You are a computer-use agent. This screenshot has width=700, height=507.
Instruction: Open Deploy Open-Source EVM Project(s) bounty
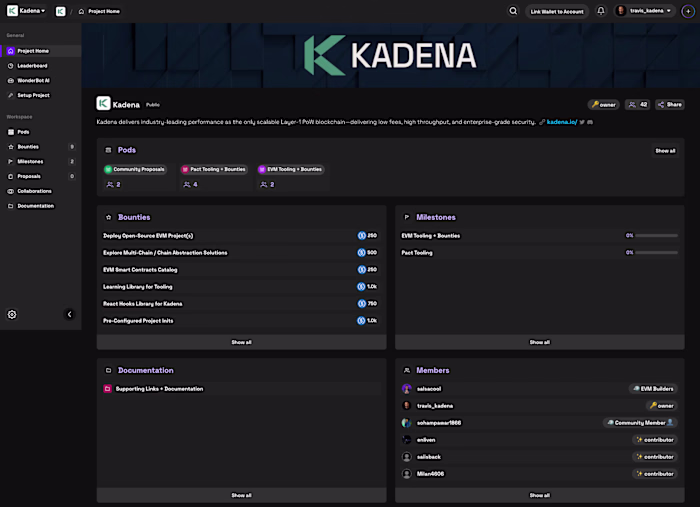click(x=241, y=236)
